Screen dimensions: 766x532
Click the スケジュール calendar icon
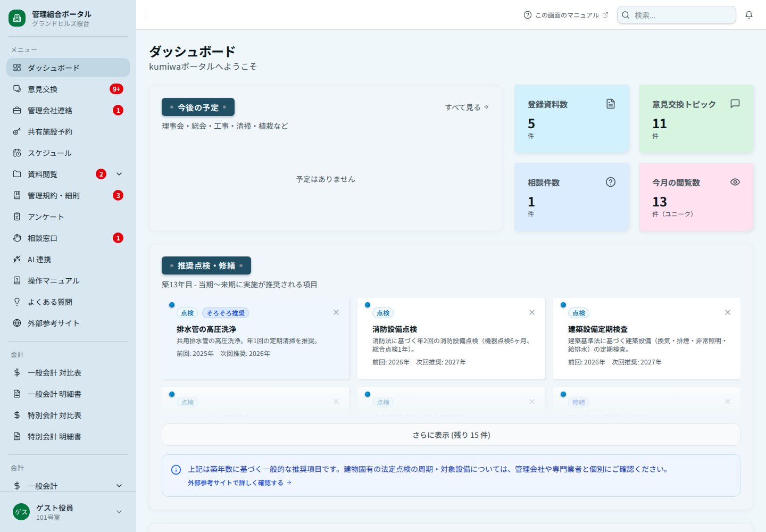pos(17,153)
